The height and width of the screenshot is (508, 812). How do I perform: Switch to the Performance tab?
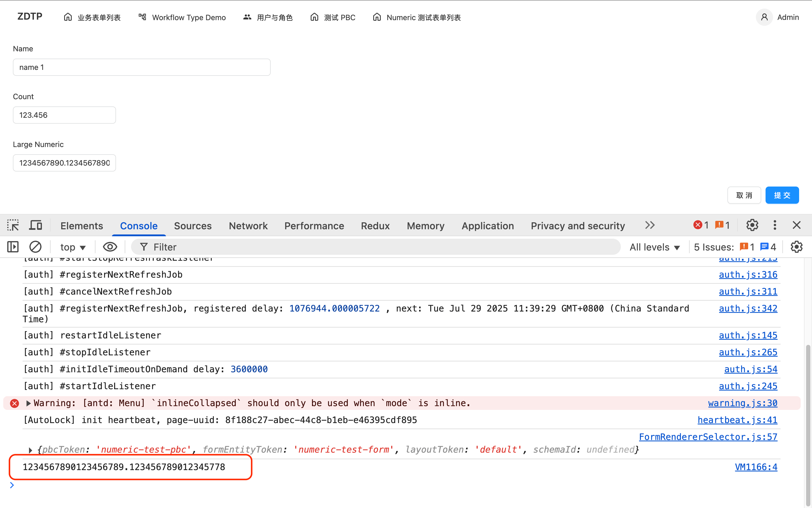pyautogui.click(x=314, y=226)
